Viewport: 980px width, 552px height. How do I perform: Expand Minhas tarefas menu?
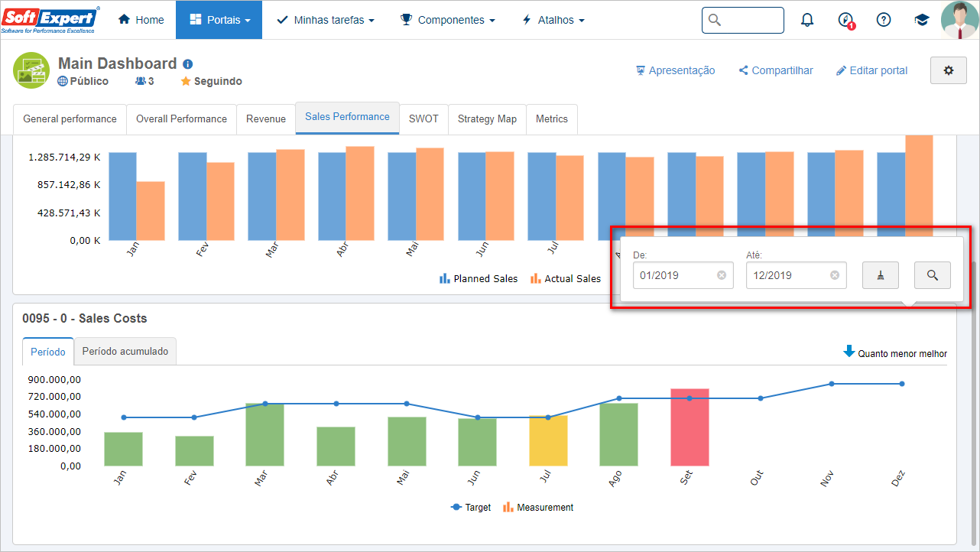click(326, 20)
